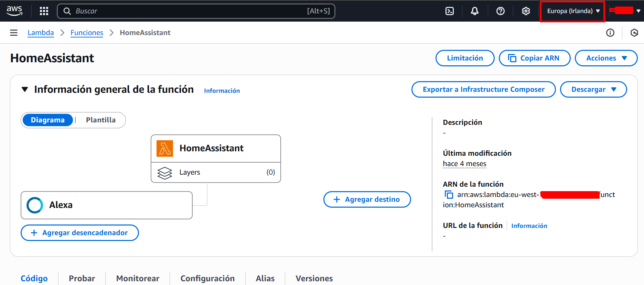Select the Monitorear tab

coord(138,278)
